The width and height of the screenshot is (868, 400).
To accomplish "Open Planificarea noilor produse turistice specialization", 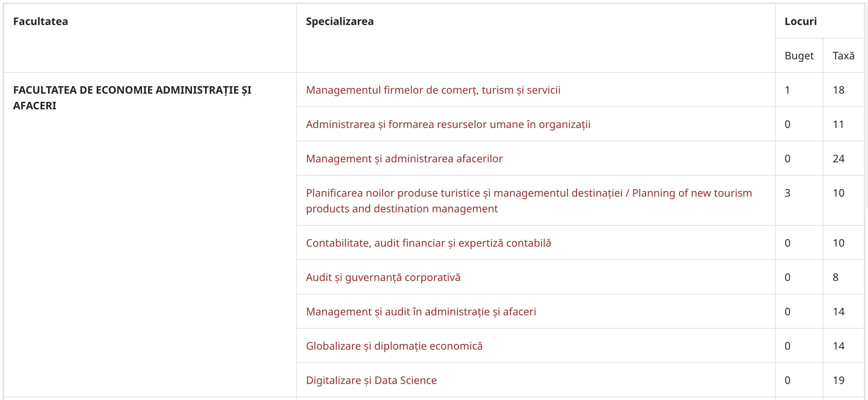I will (x=529, y=201).
